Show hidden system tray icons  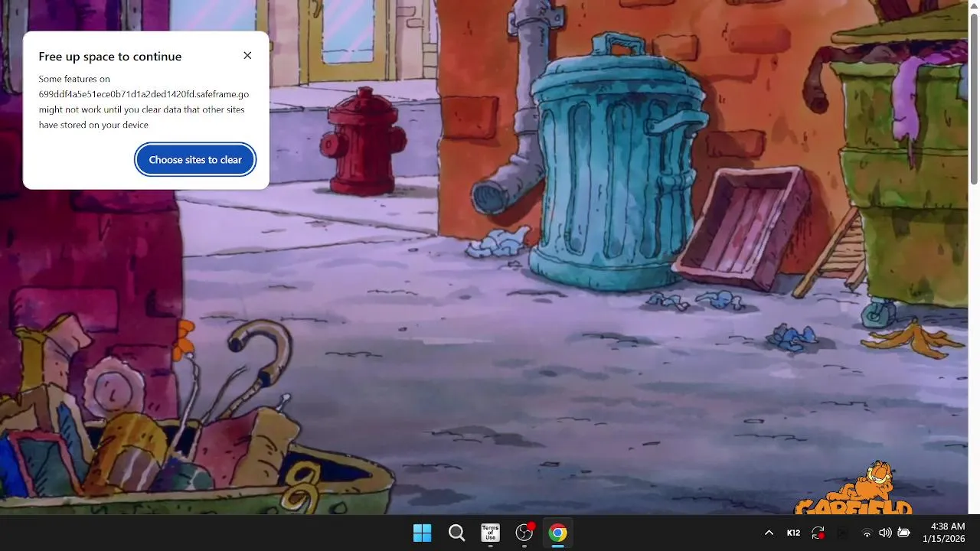pos(769,533)
